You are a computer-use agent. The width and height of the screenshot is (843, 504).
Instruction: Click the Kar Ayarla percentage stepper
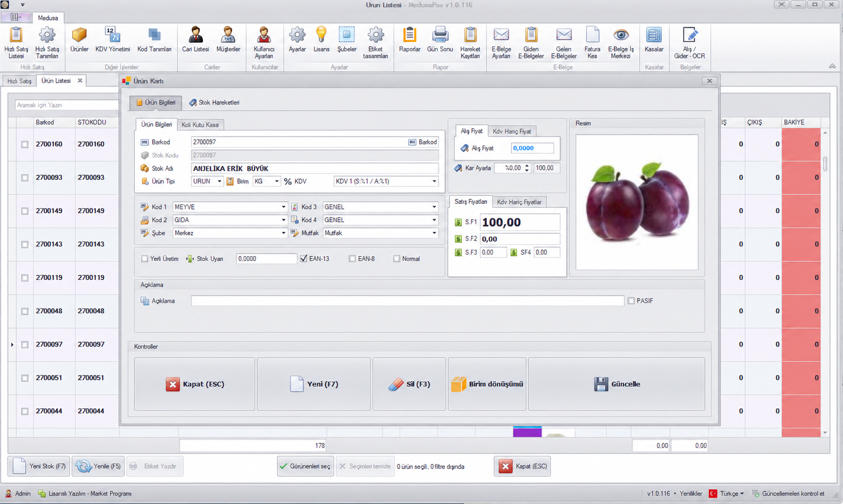coord(527,168)
